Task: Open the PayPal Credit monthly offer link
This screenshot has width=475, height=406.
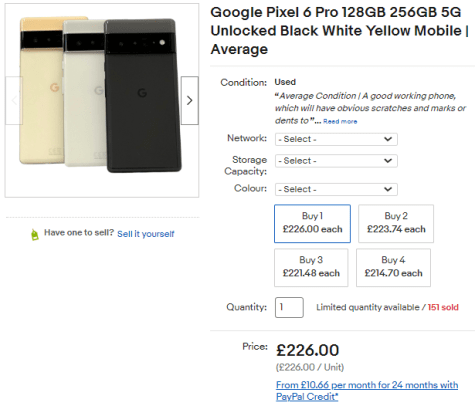Action: (367, 391)
